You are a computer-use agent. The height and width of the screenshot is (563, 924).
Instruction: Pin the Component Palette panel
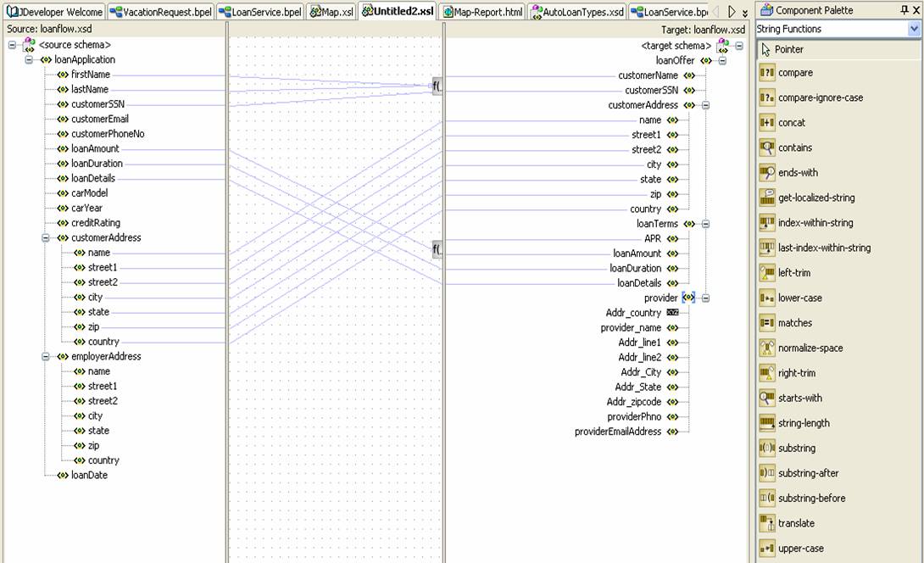(905, 10)
